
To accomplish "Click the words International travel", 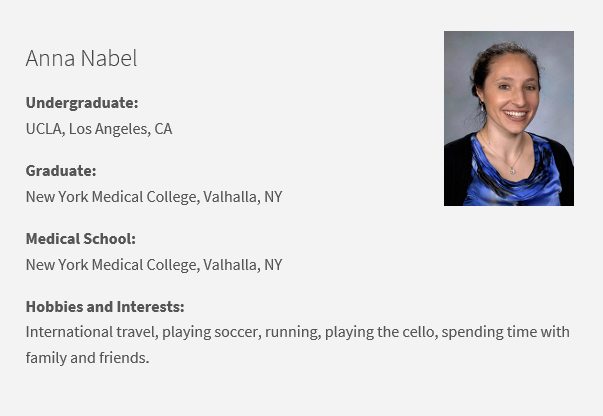I will point(90,331).
